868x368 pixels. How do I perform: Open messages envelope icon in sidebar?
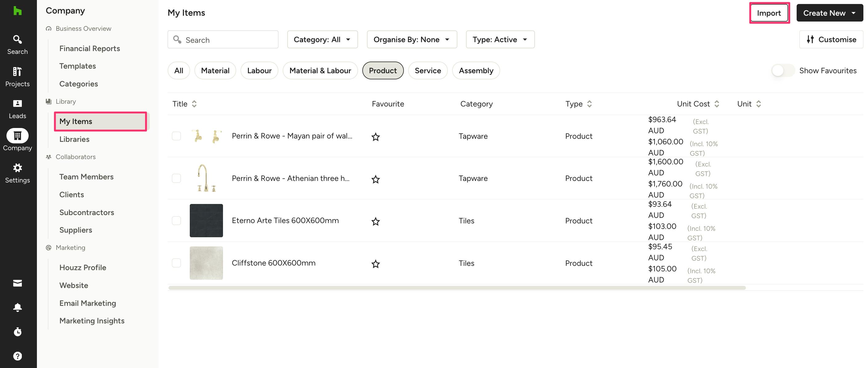tap(18, 283)
